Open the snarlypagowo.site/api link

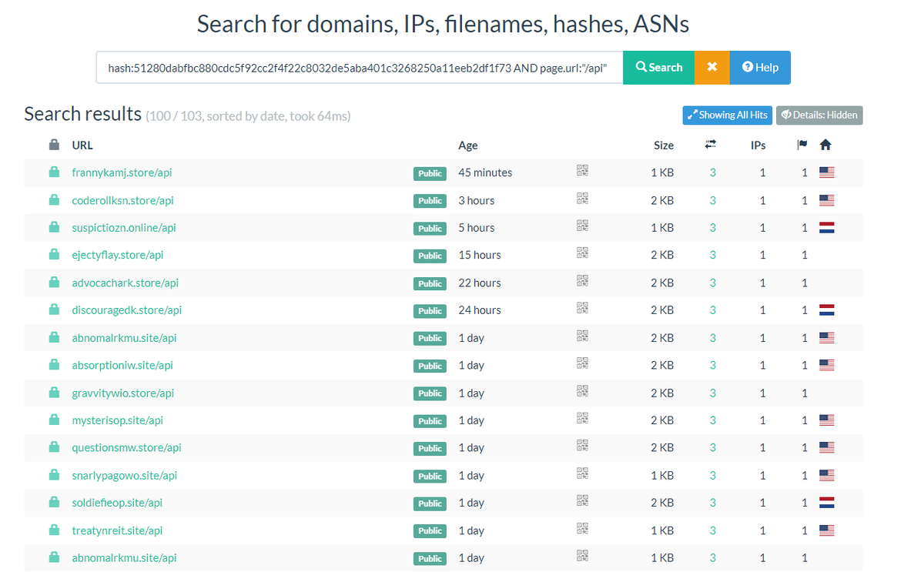pos(125,475)
